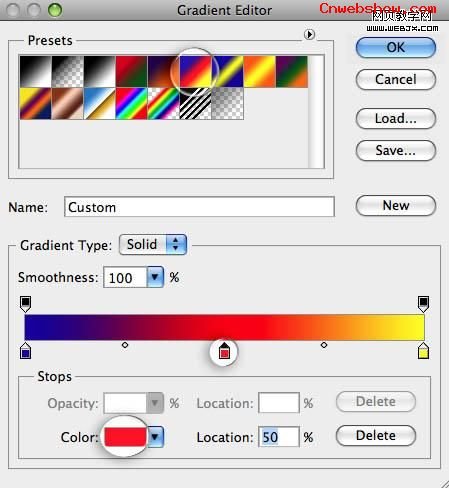The image size is (449, 488).
Task: Select the chrome gradient preset
Action: coord(100,103)
